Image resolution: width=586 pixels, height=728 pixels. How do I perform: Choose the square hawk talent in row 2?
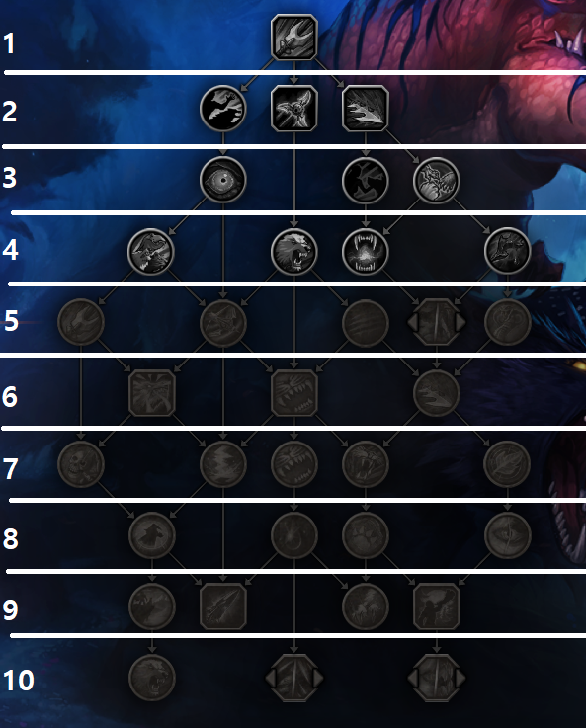[x=294, y=109]
